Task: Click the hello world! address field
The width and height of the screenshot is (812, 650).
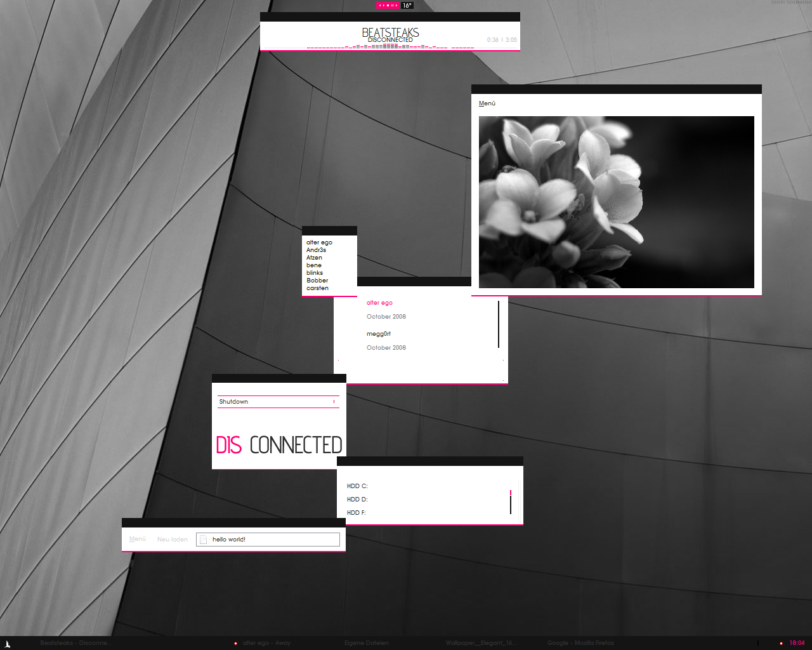Action: coord(273,540)
